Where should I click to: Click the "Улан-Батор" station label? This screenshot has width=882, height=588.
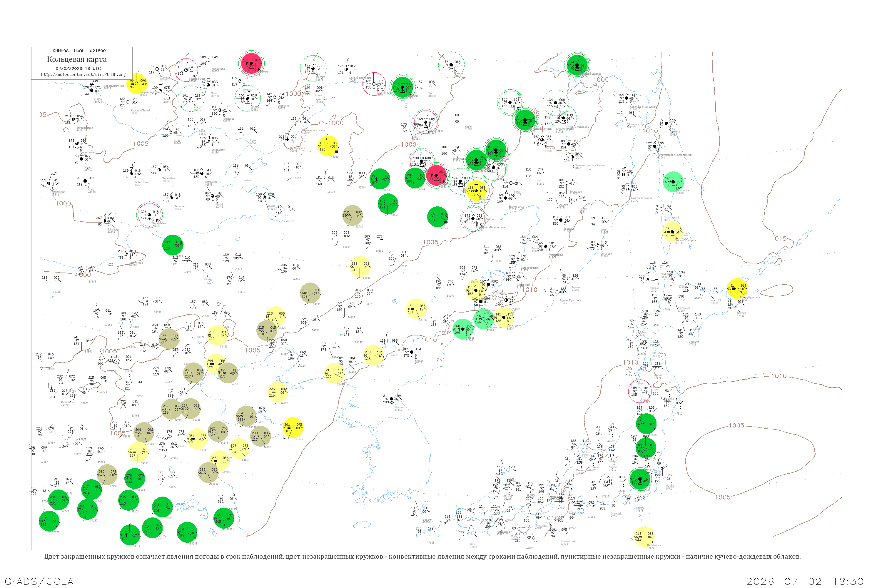pyautogui.click(x=87, y=153)
